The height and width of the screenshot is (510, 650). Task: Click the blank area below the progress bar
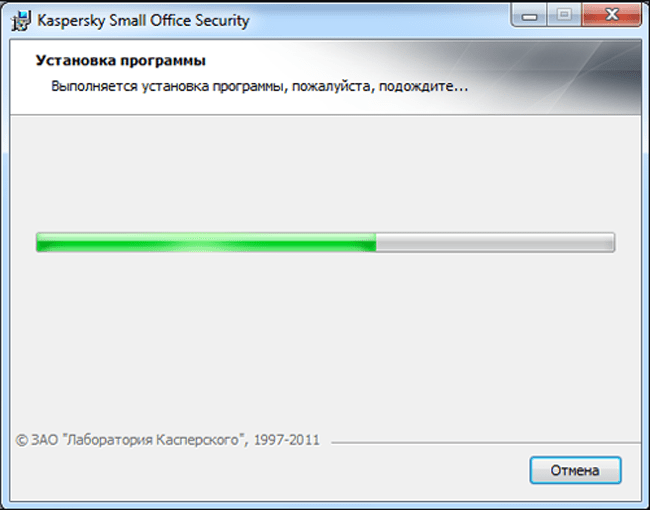point(325,340)
